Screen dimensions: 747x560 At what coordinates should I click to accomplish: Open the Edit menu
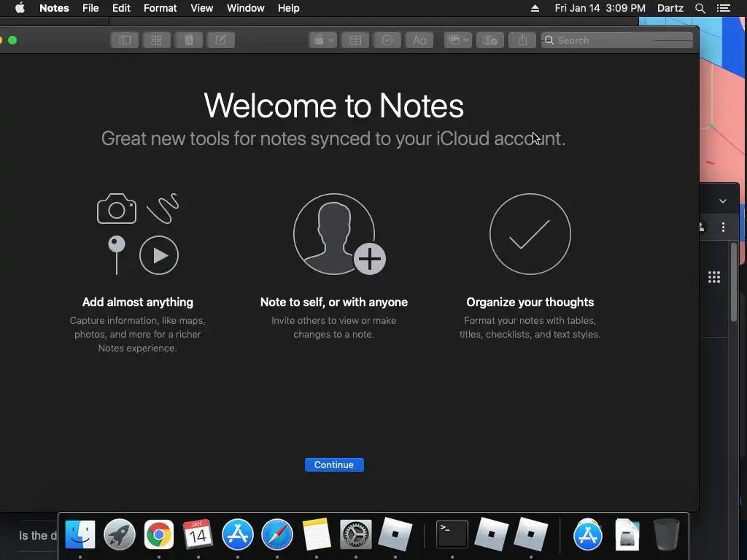coord(122,8)
